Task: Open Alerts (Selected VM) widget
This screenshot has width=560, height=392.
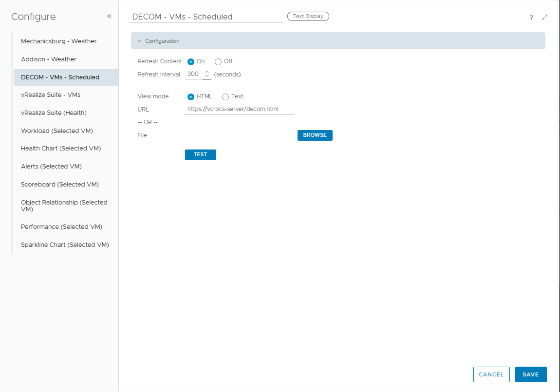Action: pos(51,167)
